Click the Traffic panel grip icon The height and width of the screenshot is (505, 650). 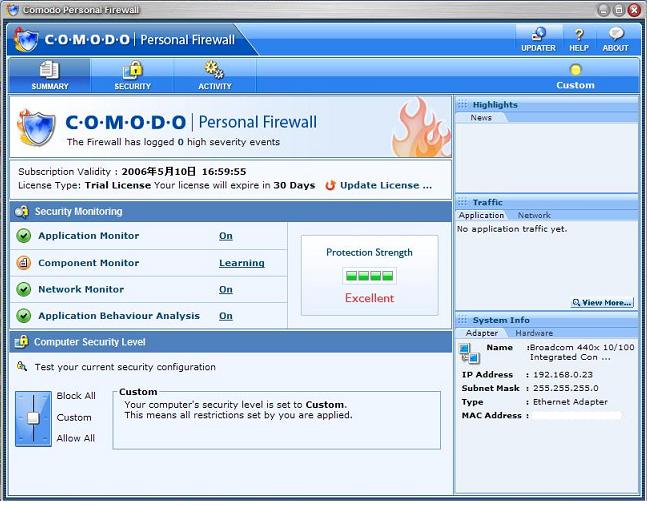coord(463,203)
